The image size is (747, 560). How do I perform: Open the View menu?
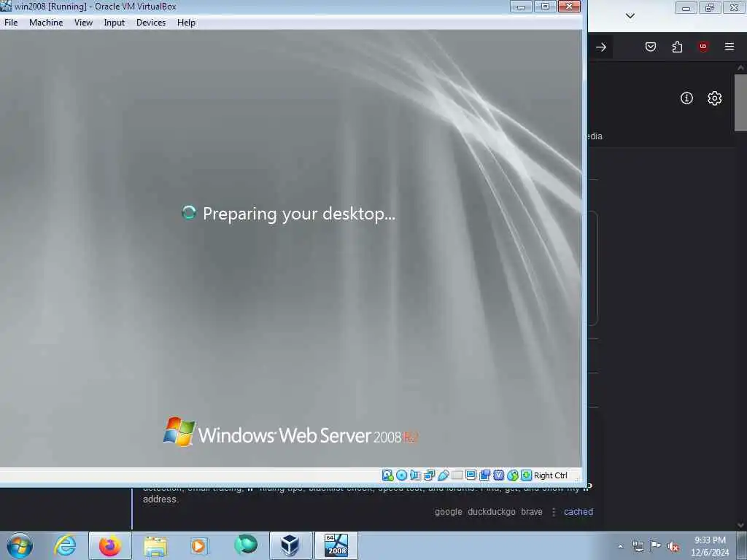pos(83,23)
